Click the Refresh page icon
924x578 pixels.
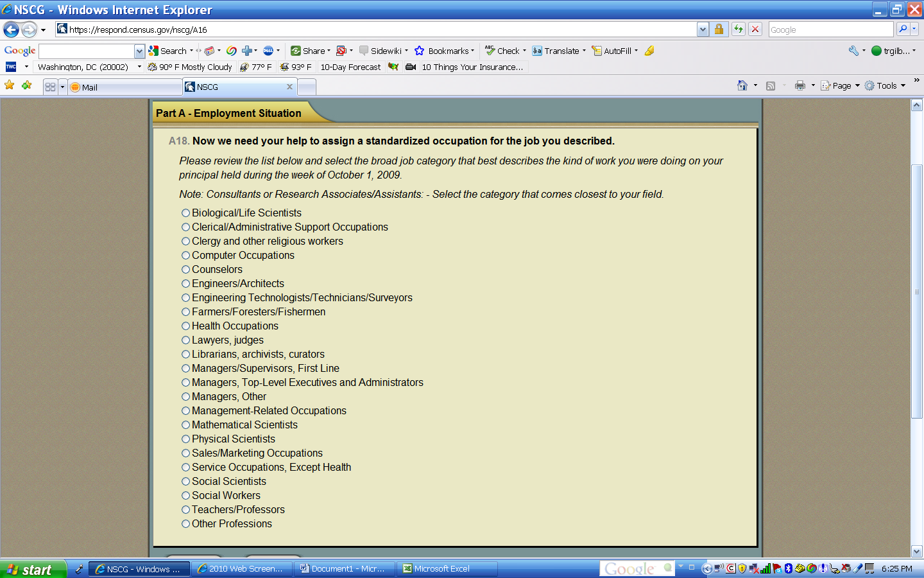pyautogui.click(x=739, y=29)
